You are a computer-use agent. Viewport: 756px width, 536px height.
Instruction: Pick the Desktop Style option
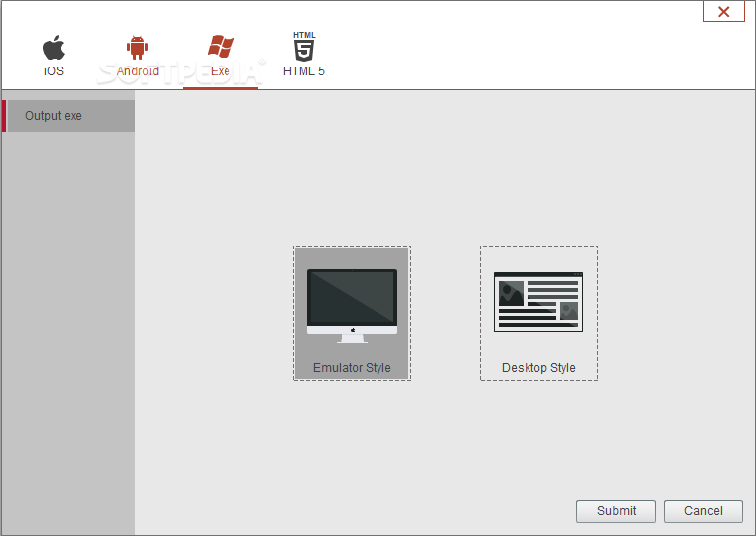click(x=538, y=314)
